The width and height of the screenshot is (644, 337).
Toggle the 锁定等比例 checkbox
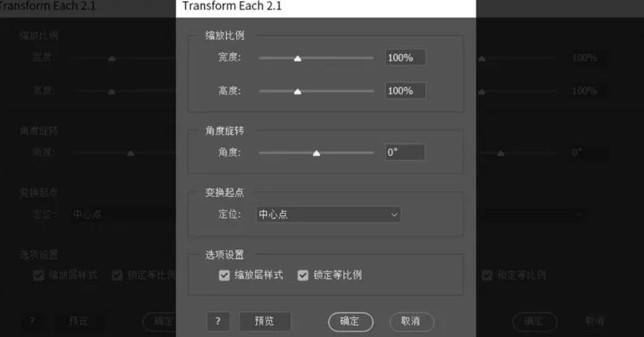[303, 275]
